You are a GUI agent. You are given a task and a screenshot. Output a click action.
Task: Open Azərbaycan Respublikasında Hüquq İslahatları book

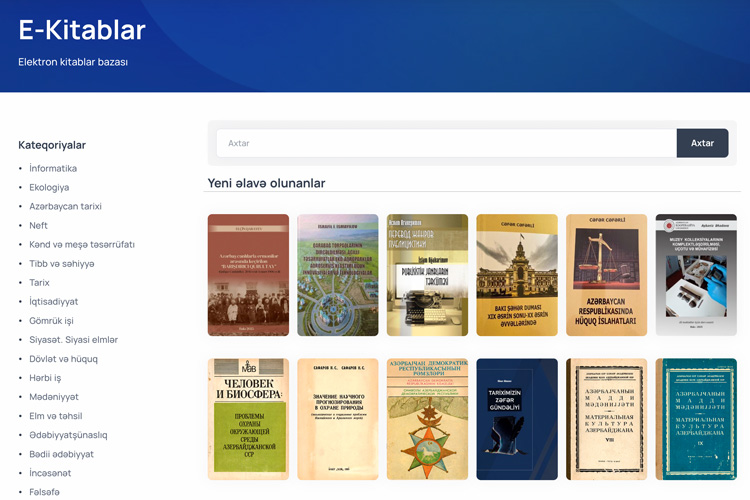(x=606, y=275)
